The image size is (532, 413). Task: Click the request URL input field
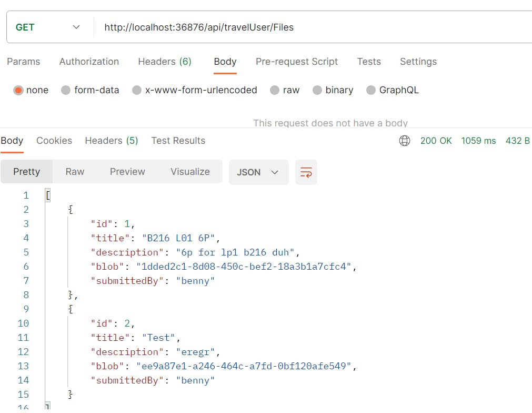tap(310, 27)
